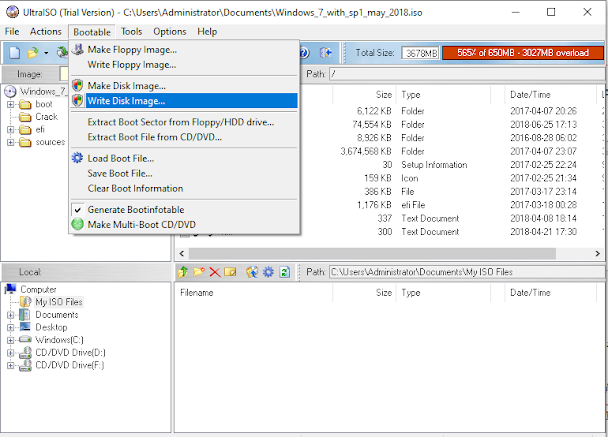Viewport: 608px width, 437px height.
Task: Click the CD/DVD Drive(D:) icon
Action: (x=26, y=352)
